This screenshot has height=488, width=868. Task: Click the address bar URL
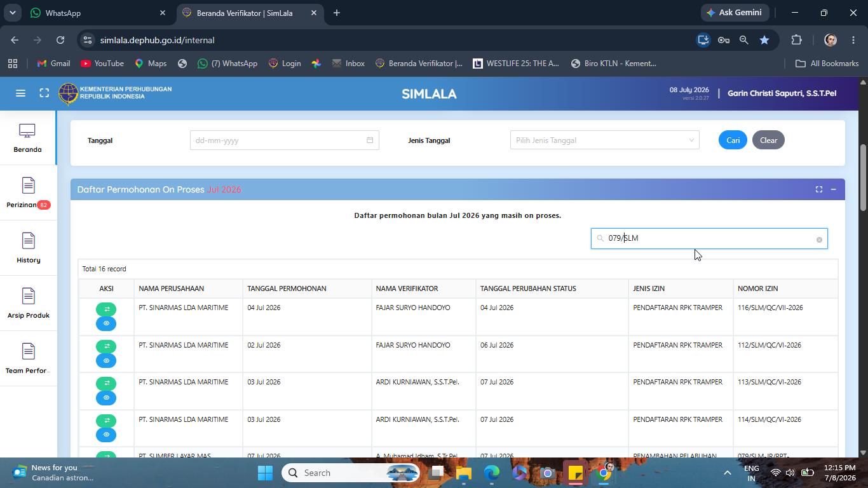point(157,40)
